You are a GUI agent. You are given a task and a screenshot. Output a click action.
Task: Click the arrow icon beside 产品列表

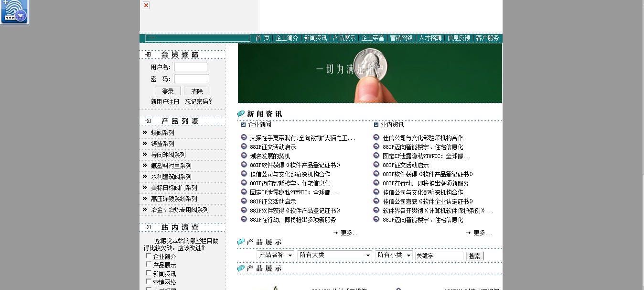[148, 121]
